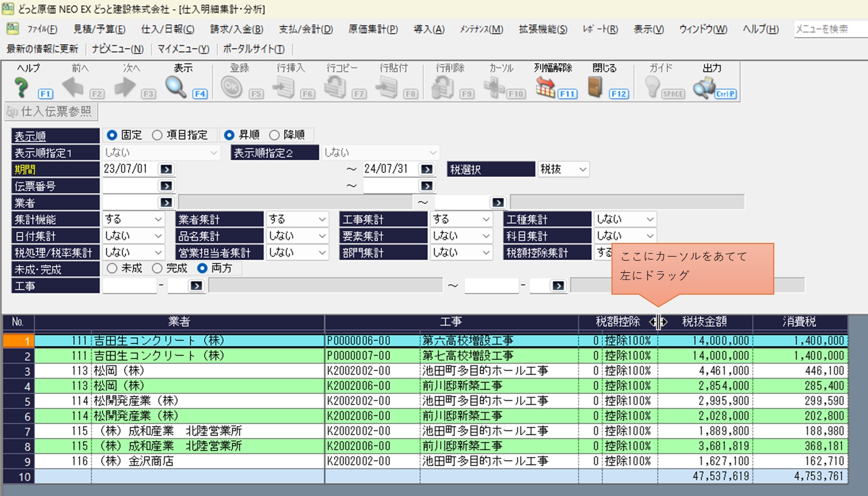Open lookup arrow next to 業者 field
The height and width of the screenshot is (496, 868).
166,203
